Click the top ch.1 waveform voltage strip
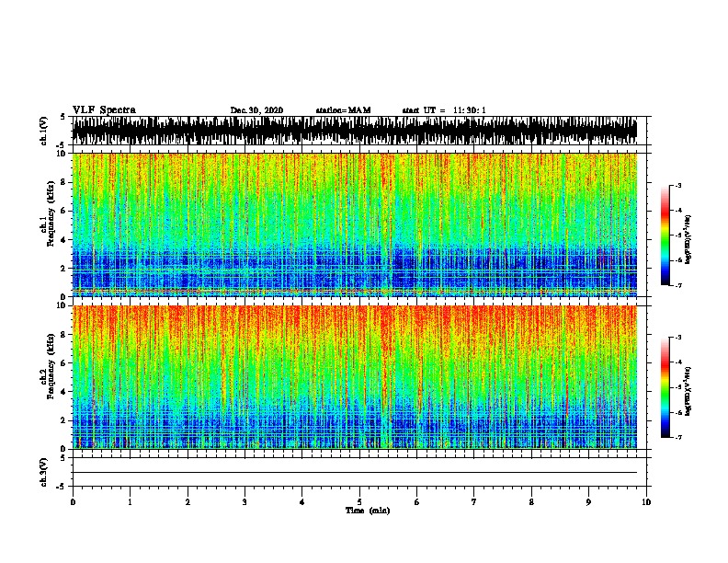728x563 pixels. pyautogui.click(x=355, y=131)
